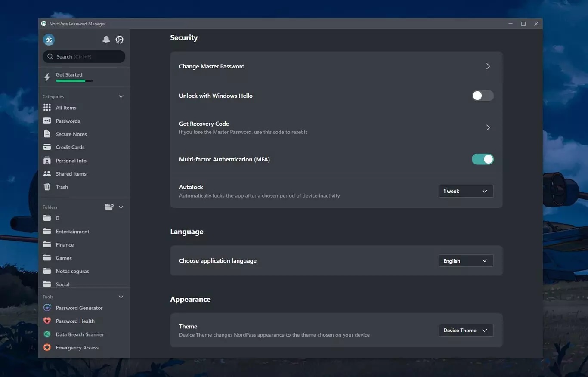The image size is (588, 377).
Task: Collapse the Categories section
Action: pos(121,96)
